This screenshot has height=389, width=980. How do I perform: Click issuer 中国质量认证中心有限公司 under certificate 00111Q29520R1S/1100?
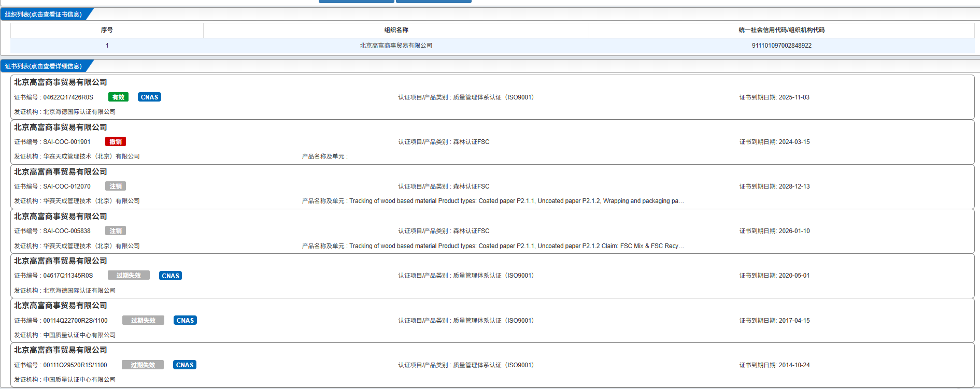(x=79, y=380)
